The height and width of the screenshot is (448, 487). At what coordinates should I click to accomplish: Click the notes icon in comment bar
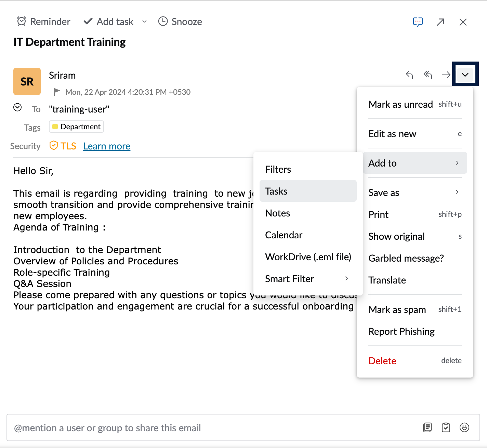427,427
